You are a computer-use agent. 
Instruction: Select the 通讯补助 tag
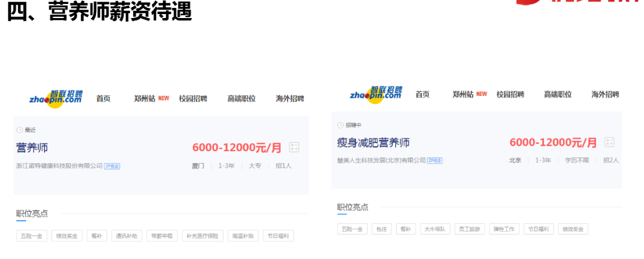[127, 236]
